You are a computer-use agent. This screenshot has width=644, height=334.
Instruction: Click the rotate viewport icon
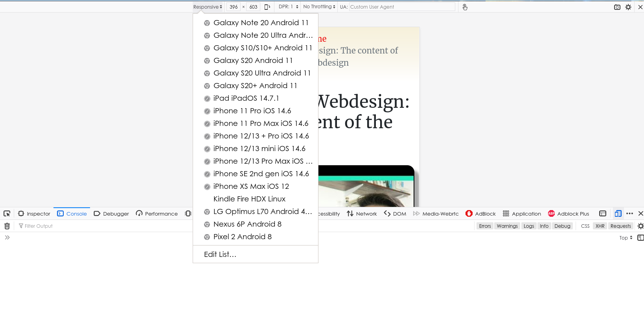pos(267,7)
